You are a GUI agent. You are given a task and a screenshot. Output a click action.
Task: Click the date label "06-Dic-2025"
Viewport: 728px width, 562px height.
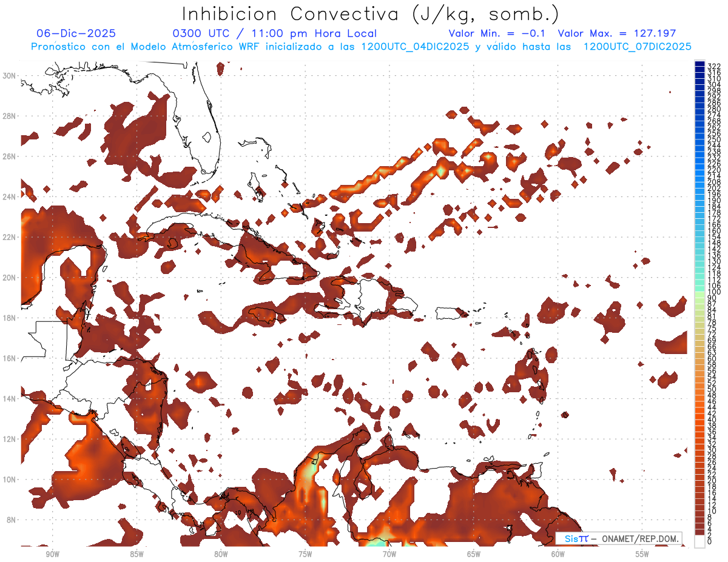click(x=76, y=33)
